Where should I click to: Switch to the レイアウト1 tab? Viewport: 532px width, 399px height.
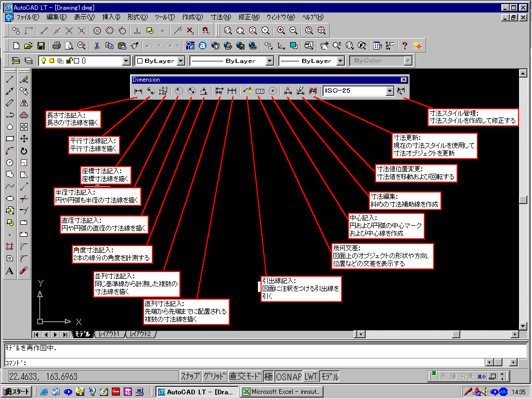point(109,334)
